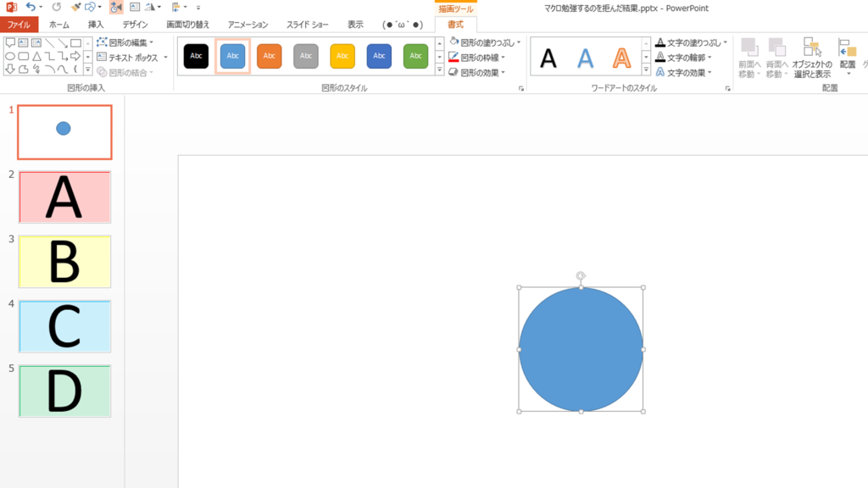Open the shape styles dialog launcher
This screenshot has width=868, height=488.
pos(521,88)
